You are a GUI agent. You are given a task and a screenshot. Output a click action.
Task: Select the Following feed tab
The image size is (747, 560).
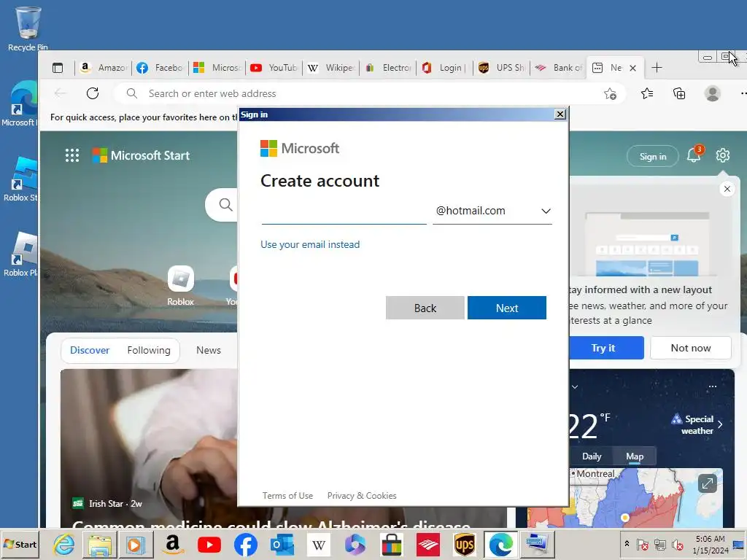pyautogui.click(x=149, y=350)
